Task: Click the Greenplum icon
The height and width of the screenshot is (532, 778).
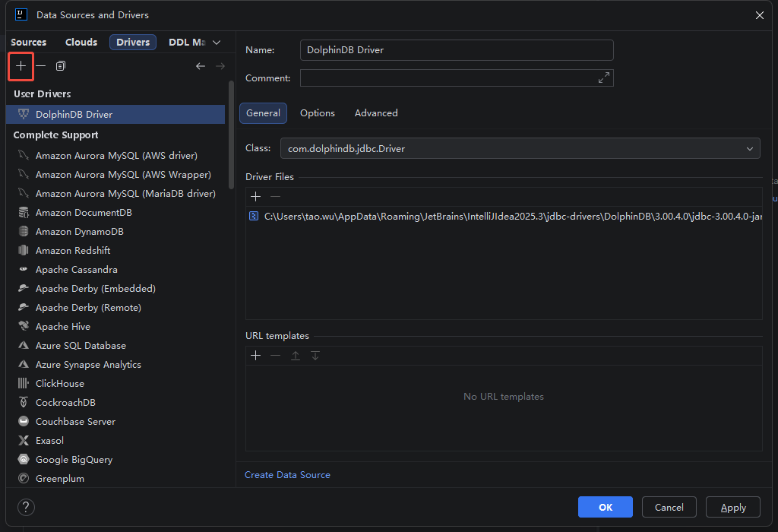Action: (24, 478)
